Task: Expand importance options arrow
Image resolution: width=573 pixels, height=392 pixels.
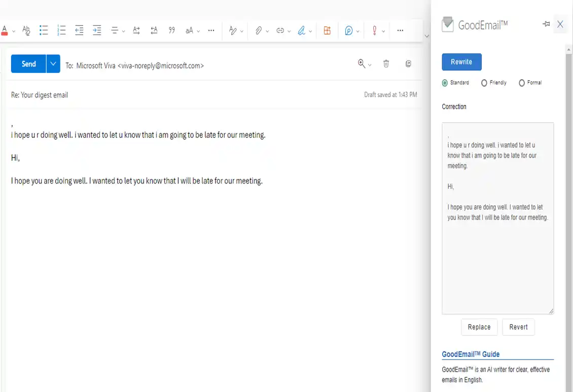Action: (x=383, y=31)
